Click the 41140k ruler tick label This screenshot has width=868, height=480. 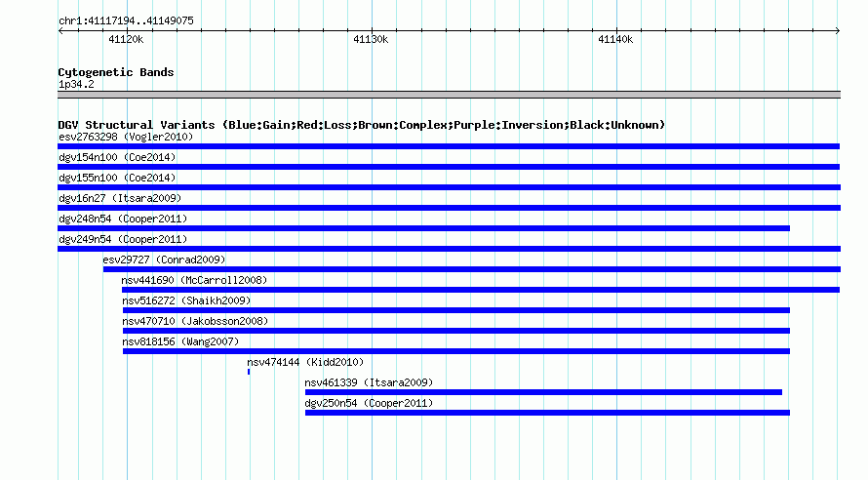[x=615, y=39]
